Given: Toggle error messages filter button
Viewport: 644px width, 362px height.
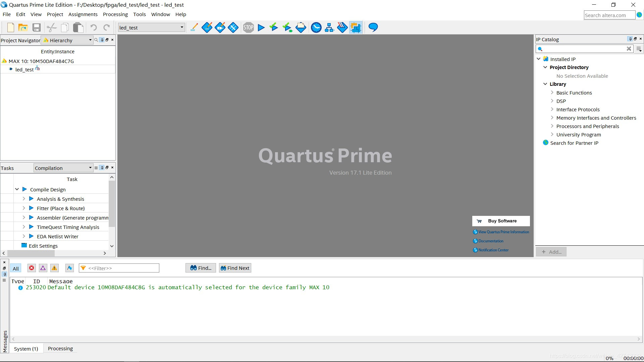Looking at the screenshot, I should point(32,268).
